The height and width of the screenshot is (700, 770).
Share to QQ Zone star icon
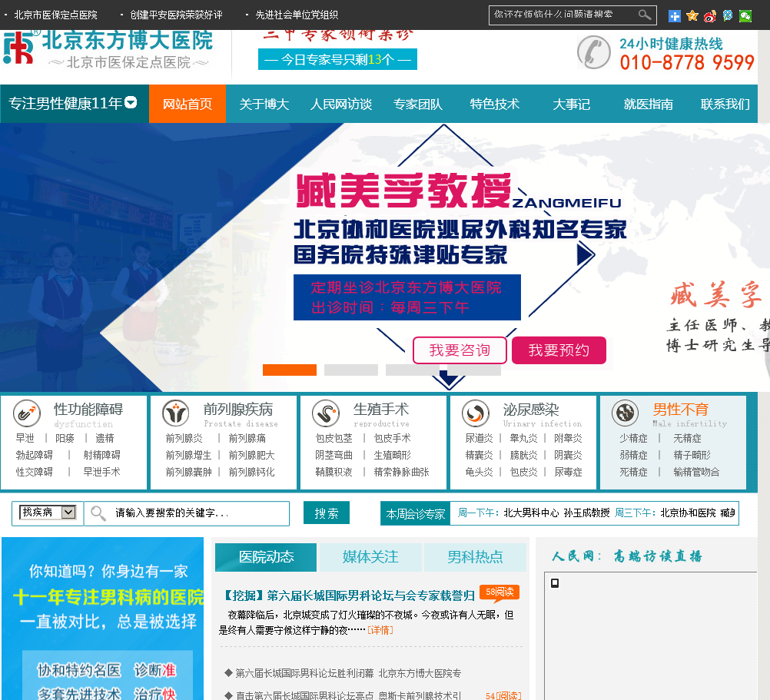click(692, 15)
